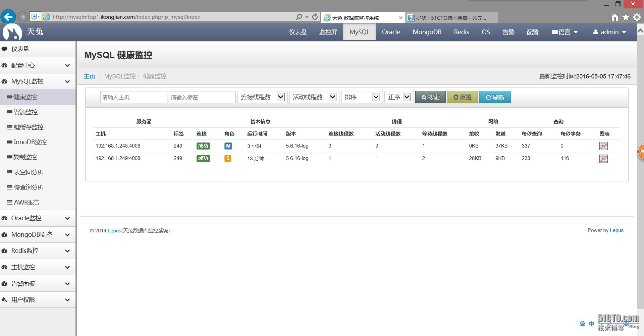Open the 正序 order dropdown
Image resolution: width=644 pixels, height=336 pixels.
pos(398,97)
